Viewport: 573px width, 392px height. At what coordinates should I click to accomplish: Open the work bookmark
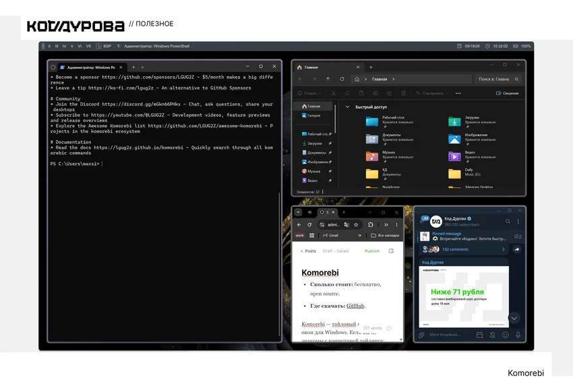click(x=300, y=236)
